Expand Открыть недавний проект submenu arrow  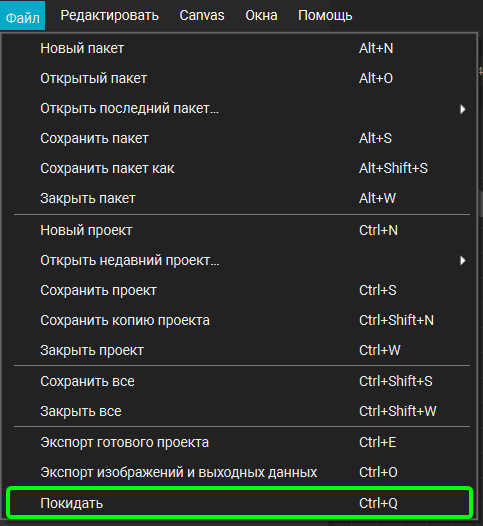463,260
